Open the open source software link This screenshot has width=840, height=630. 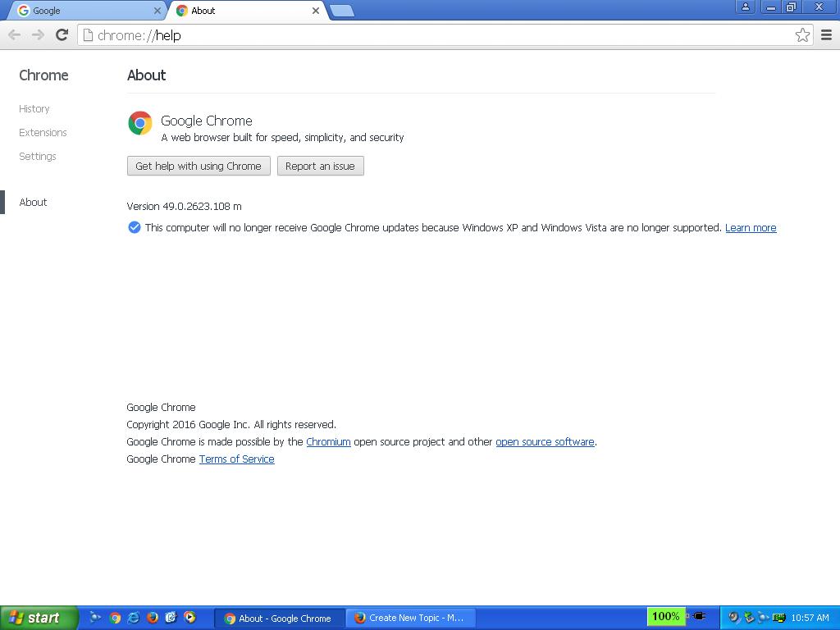[545, 442]
